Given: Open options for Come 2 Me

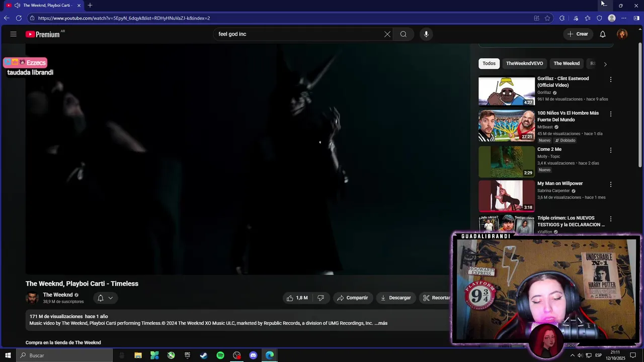Looking at the screenshot, I should [x=611, y=150].
